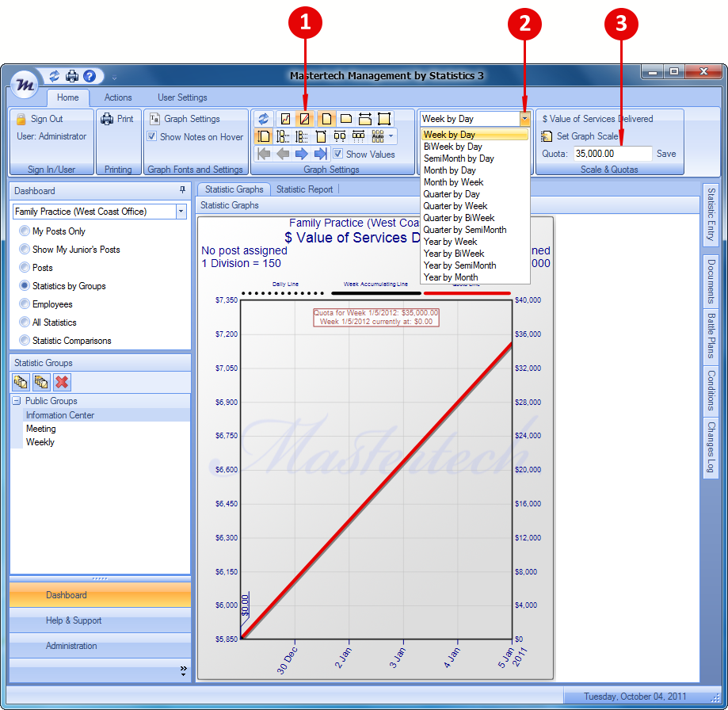The height and width of the screenshot is (710, 728).
Task: Open the Battle Plans side tab
Action: 711,336
